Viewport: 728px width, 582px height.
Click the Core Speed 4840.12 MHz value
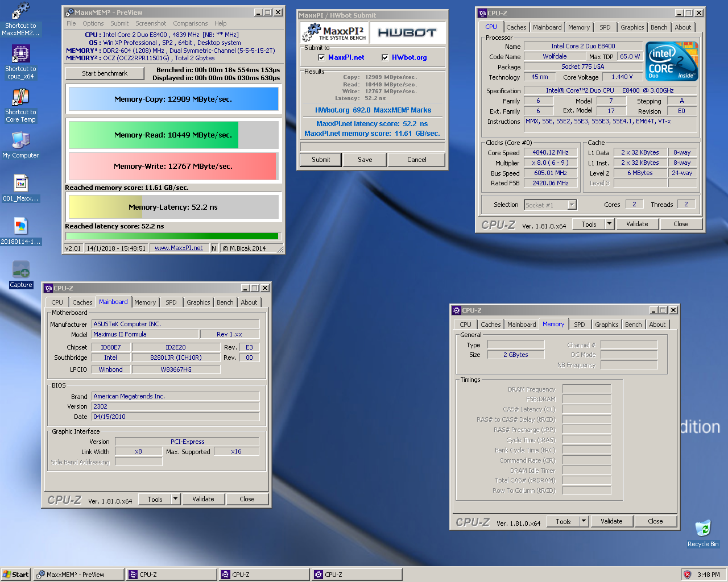(x=551, y=152)
